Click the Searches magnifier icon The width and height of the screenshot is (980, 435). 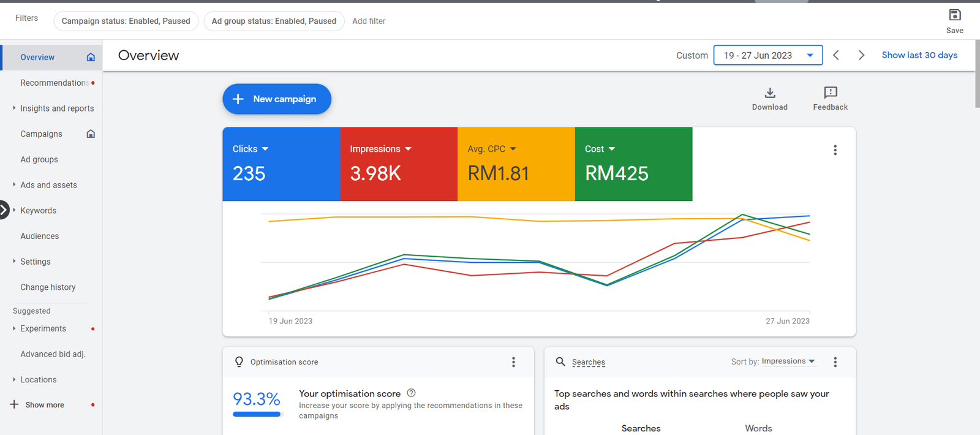[x=560, y=361]
